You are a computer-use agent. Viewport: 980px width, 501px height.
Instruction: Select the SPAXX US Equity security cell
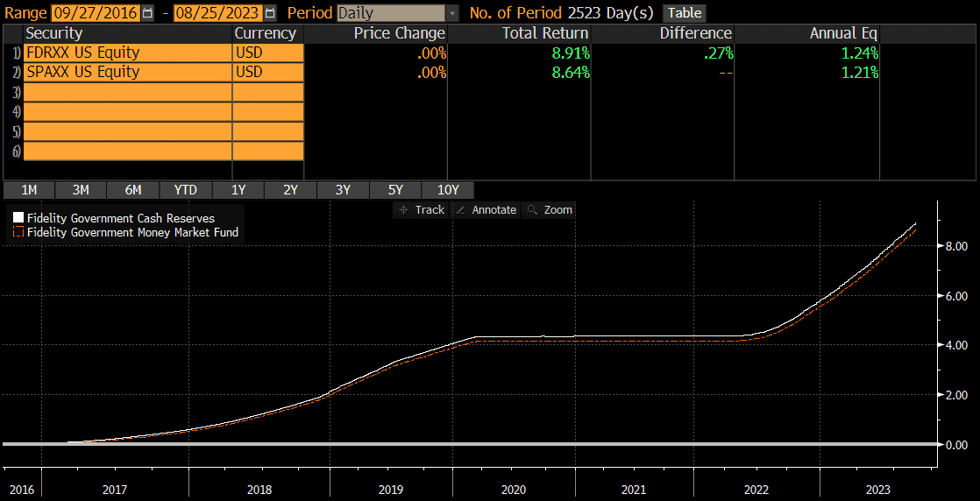(127, 72)
